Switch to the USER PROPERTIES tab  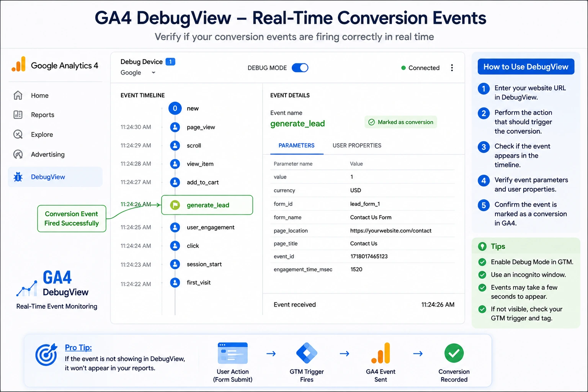click(357, 145)
